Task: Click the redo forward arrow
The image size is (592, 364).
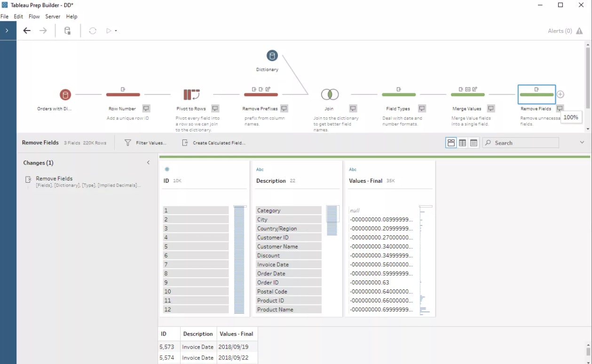Action: [x=43, y=31]
